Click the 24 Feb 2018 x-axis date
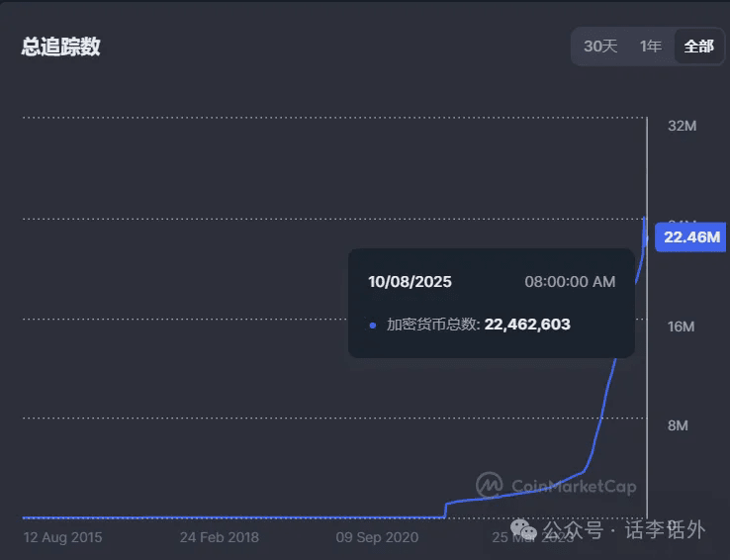Image resolution: width=730 pixels, height=560 pixels. click(220, 537)
